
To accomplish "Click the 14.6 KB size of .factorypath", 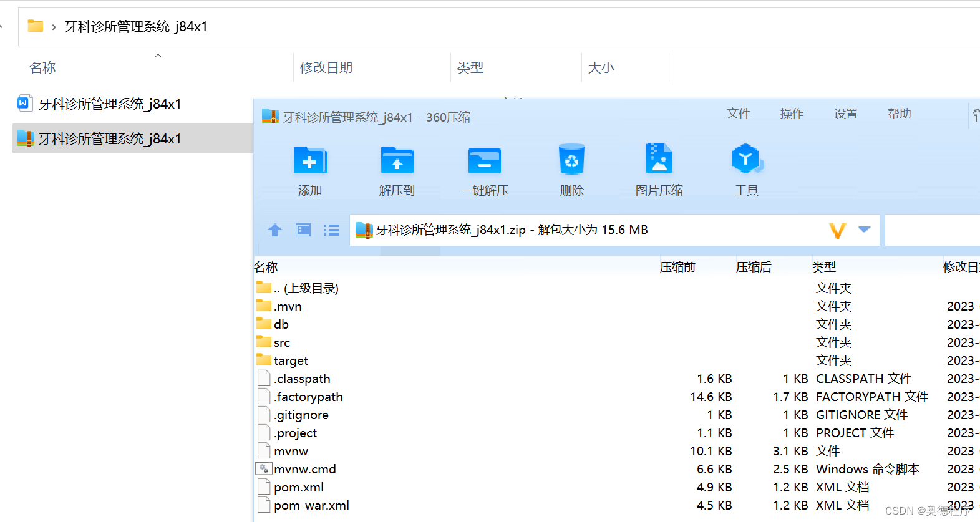I will [x=711, y=397].
